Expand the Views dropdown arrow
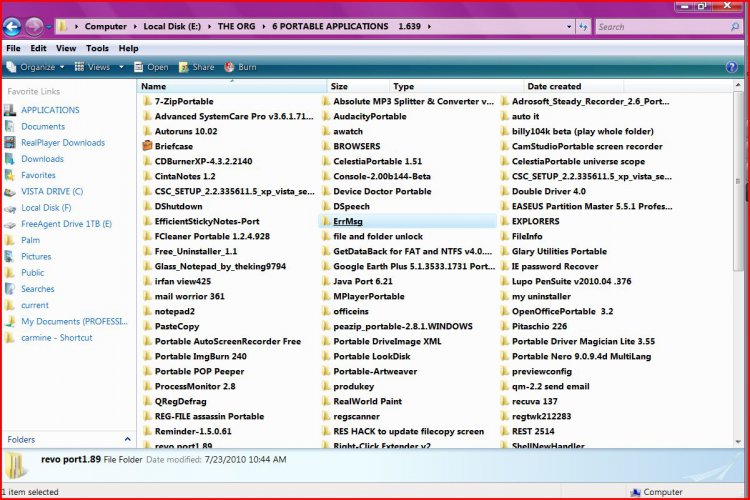 click(121, 67)
